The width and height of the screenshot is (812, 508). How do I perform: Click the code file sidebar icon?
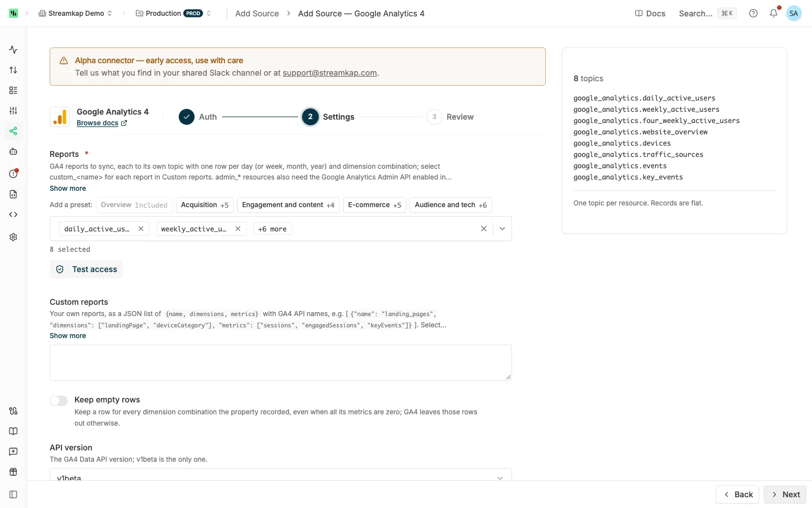[x=14, y=194]
